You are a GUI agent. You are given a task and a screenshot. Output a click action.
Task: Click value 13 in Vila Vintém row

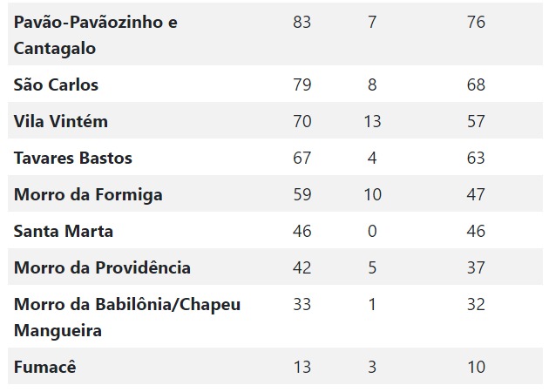coord(372,121)
